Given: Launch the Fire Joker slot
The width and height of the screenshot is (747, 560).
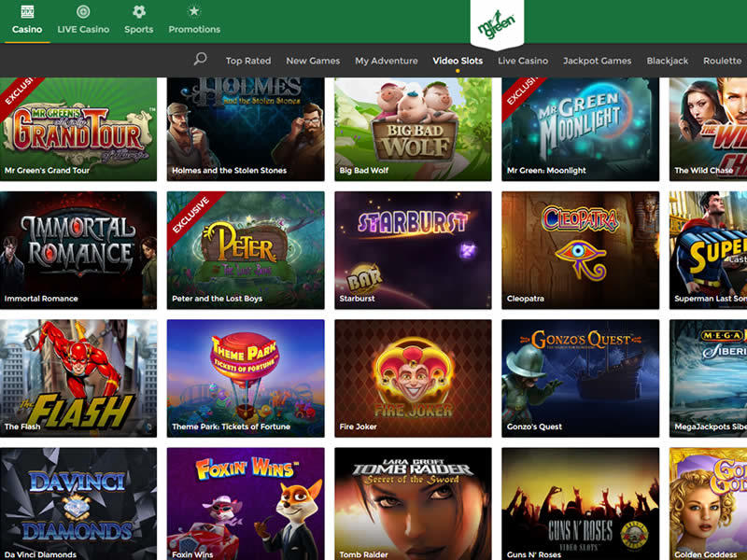Looking at the screenshot, I should 413,378.
